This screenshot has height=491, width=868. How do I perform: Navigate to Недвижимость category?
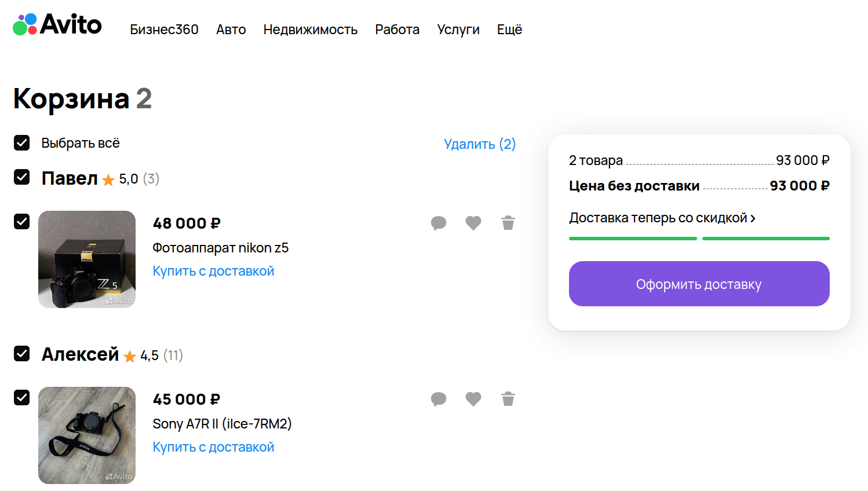311,30
